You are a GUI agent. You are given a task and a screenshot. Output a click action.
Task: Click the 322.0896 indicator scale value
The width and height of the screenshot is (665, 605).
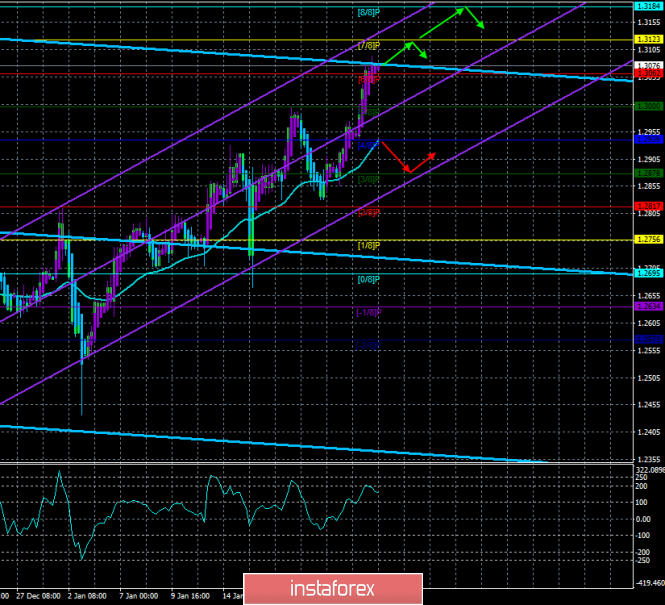tap(647, 468)
